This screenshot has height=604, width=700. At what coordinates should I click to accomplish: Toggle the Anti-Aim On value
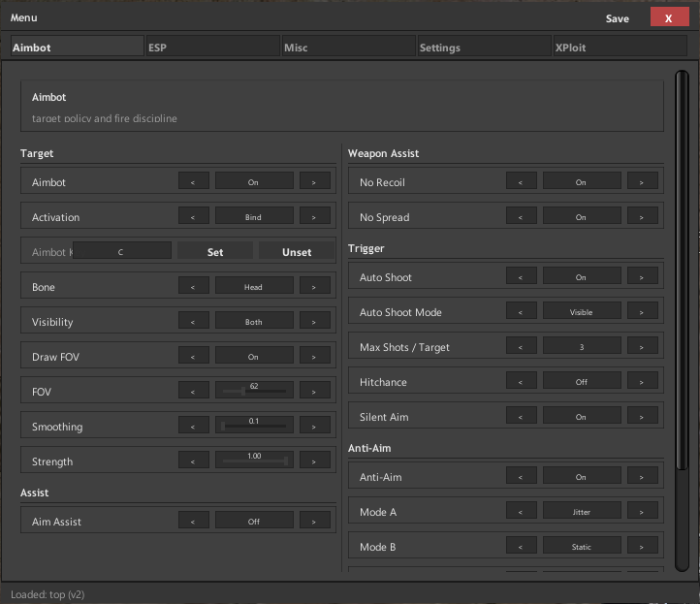click(582, 476)
